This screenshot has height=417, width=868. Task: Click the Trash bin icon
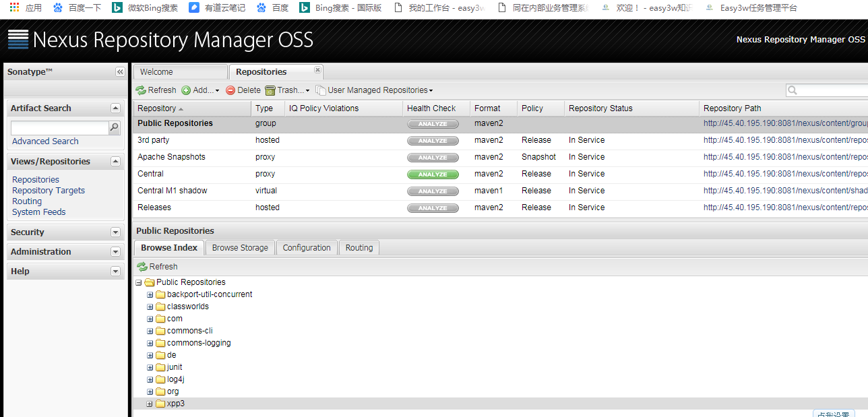pos(270,90)
